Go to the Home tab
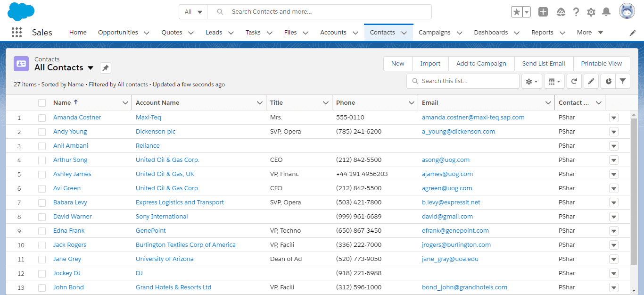Image resolution: width=644 pixels, height=295 pixels. point(78,33)
